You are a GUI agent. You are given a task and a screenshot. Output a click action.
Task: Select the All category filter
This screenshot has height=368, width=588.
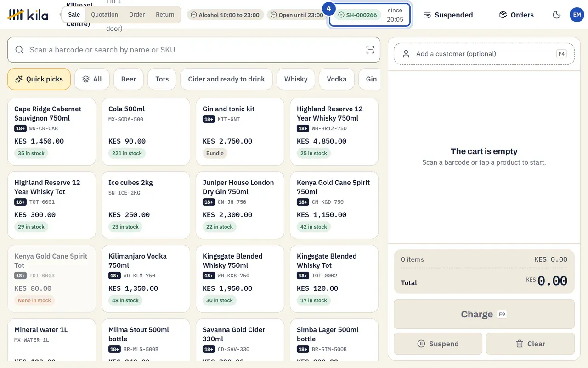click(x=92, y=79)
